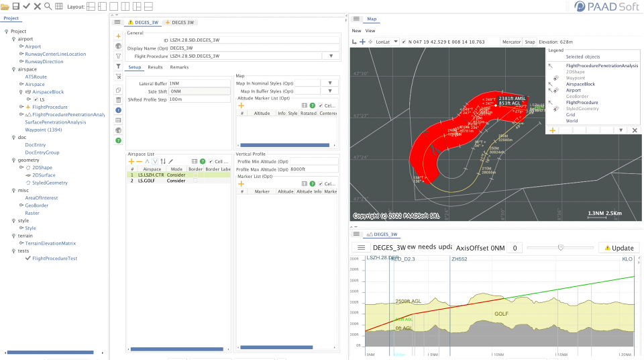Remove airspace with orange minus in Airspace List
The height and width of the screenshot is (360, 644).
pyautogui.click(x=140, y=161)
